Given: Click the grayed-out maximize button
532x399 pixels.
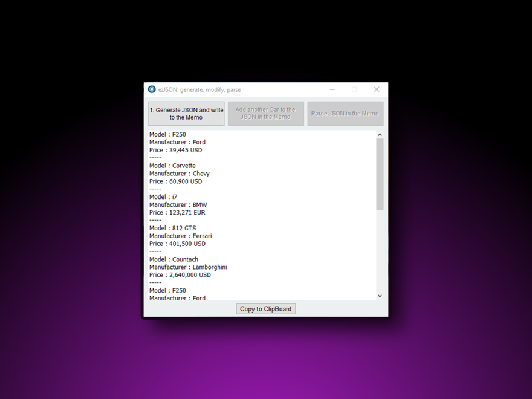Looking at the screenshot, I should (x=354, y=89).
